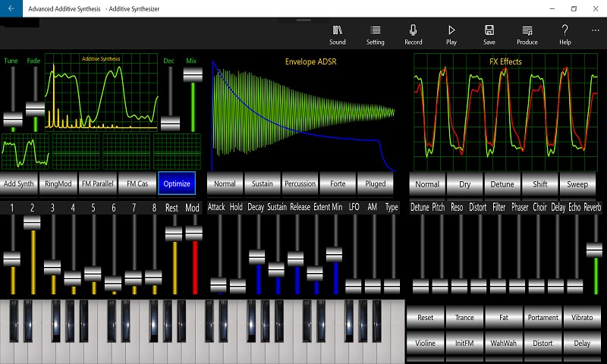Screen dimensions: 607x364
Task: Apply the Trance sound preset
Action: (464, 317)
